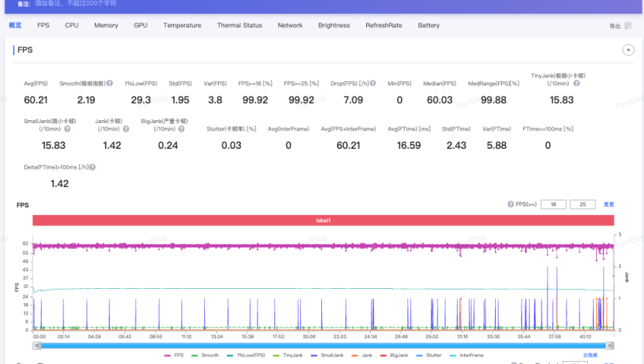Image resolution: width=644 pixels, height=364 pixels.
Task: Click the export table icon next to 导出
Action: click(x=628, y=26)
